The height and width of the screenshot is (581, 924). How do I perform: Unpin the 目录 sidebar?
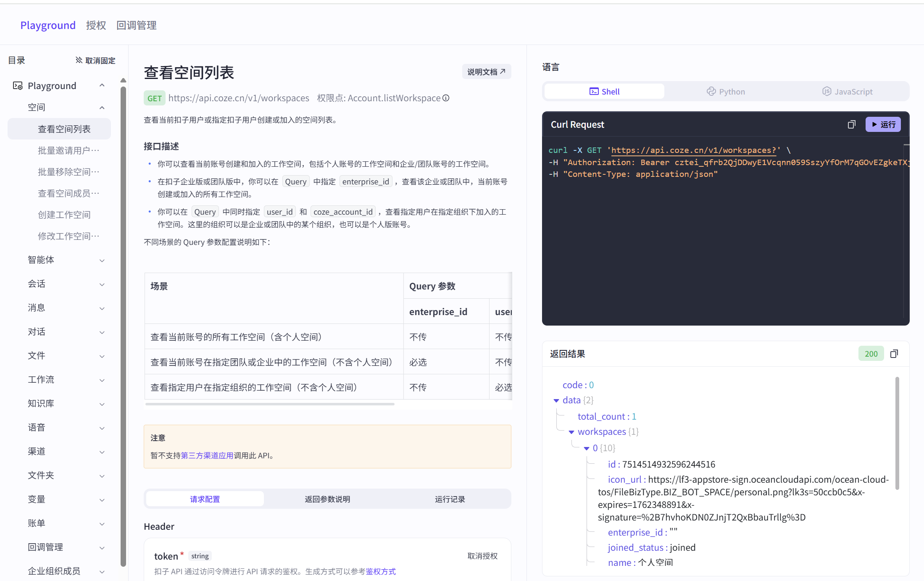(x=95, y=60)
